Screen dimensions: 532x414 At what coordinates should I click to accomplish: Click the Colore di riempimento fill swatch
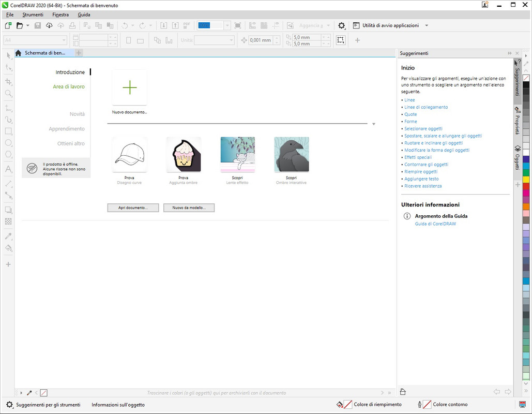coord(348,405)
